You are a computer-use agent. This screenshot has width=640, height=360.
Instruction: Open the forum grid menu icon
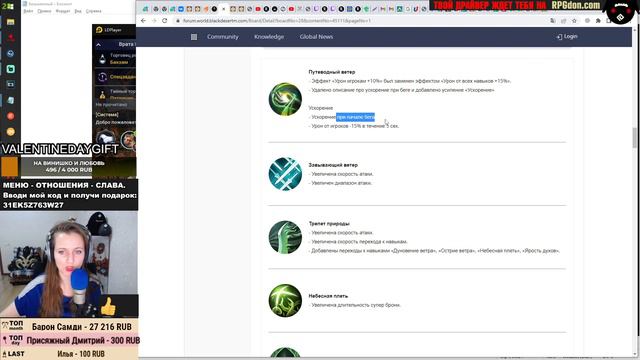point(194,37)
